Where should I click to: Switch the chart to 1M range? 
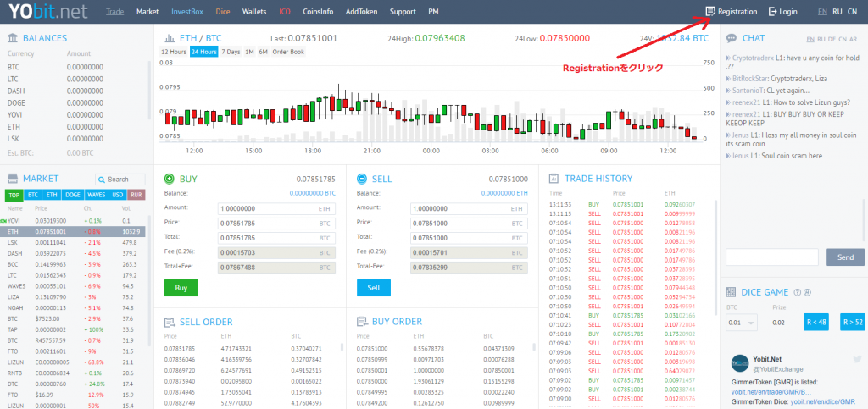(x=249, y=52)
